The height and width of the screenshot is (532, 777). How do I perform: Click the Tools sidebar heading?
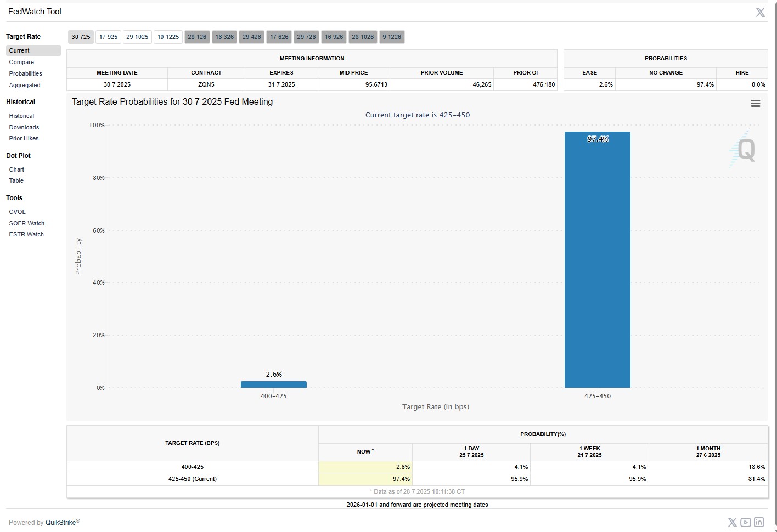pyautogui.click(x=14, y=198)
